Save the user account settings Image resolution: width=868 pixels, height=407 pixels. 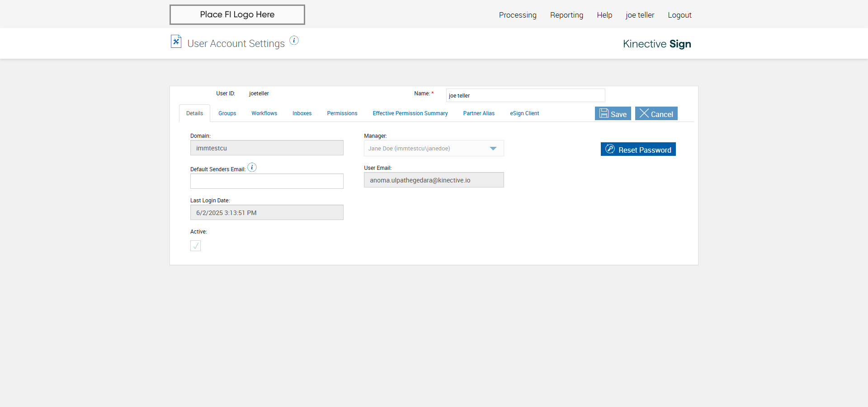[613, 113]
